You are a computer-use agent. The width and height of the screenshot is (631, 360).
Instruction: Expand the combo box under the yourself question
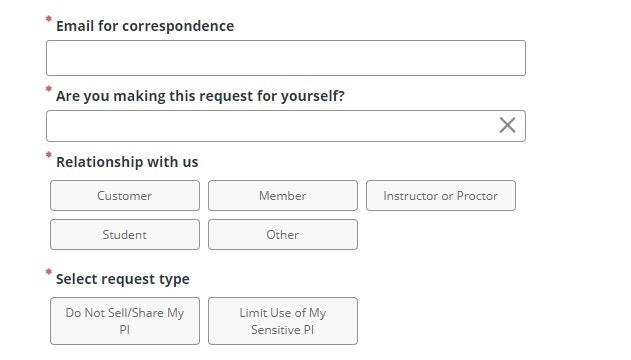[286, 126]
